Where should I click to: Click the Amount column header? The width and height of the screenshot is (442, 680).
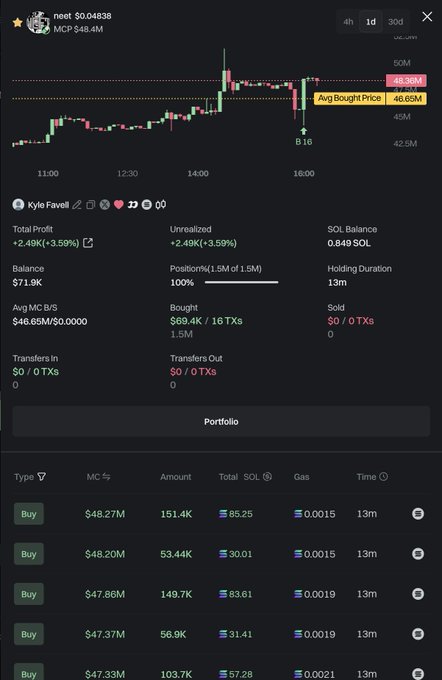176,477
